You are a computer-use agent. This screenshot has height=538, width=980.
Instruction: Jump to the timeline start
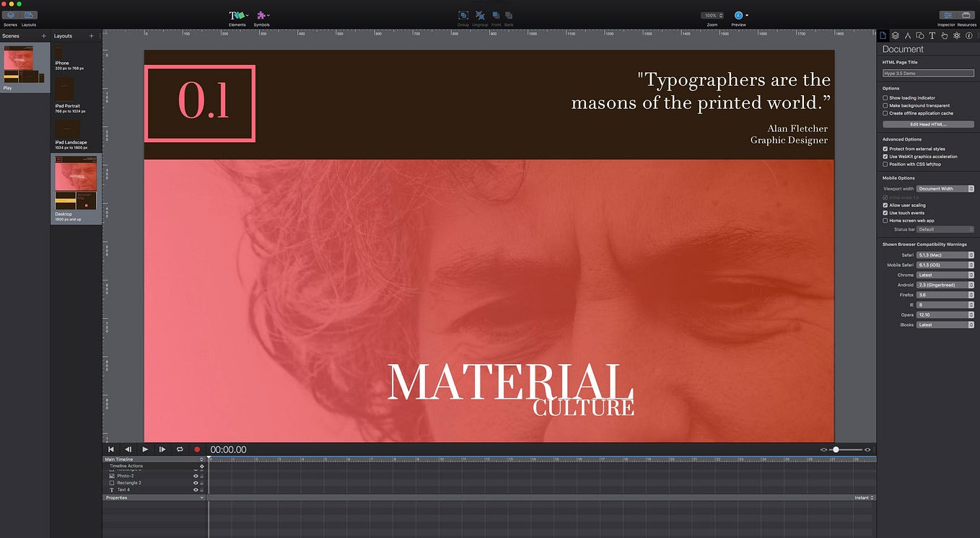(111, 449)
